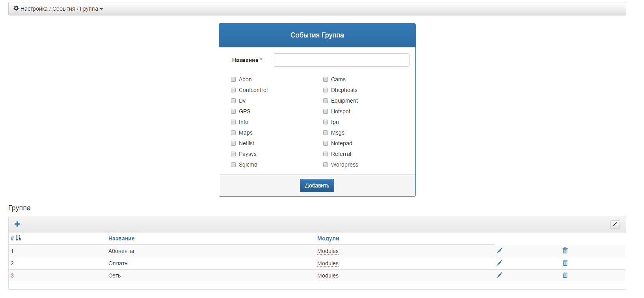The height and width of the screenshot is (298, 644).
Task: Edit the Абоненты group with pencil icon
Action: point(499,251)
